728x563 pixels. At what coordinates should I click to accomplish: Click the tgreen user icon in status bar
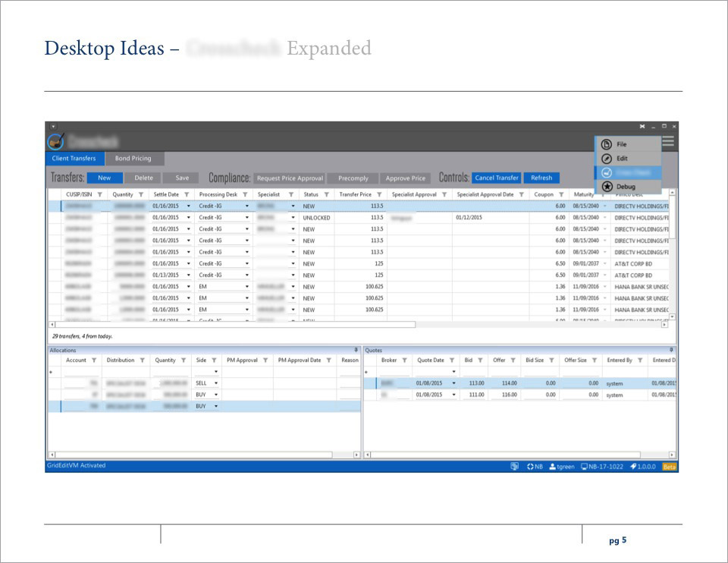[x=553, y=467]
